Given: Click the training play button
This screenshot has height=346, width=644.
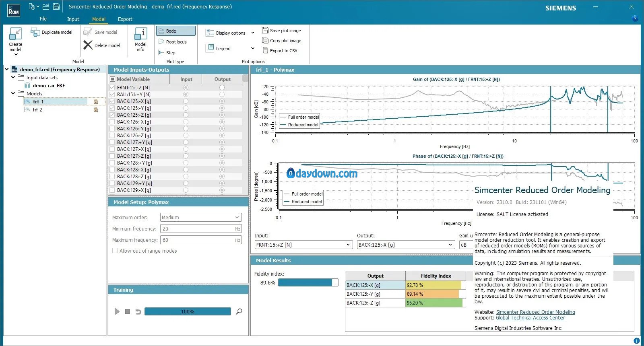Looking at the screenshot, I should (117, 311).
